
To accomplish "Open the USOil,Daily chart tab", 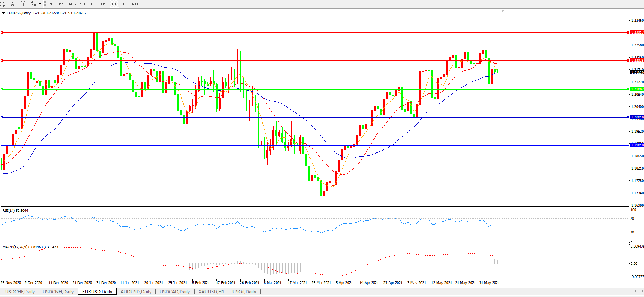I will click(244, 291).
